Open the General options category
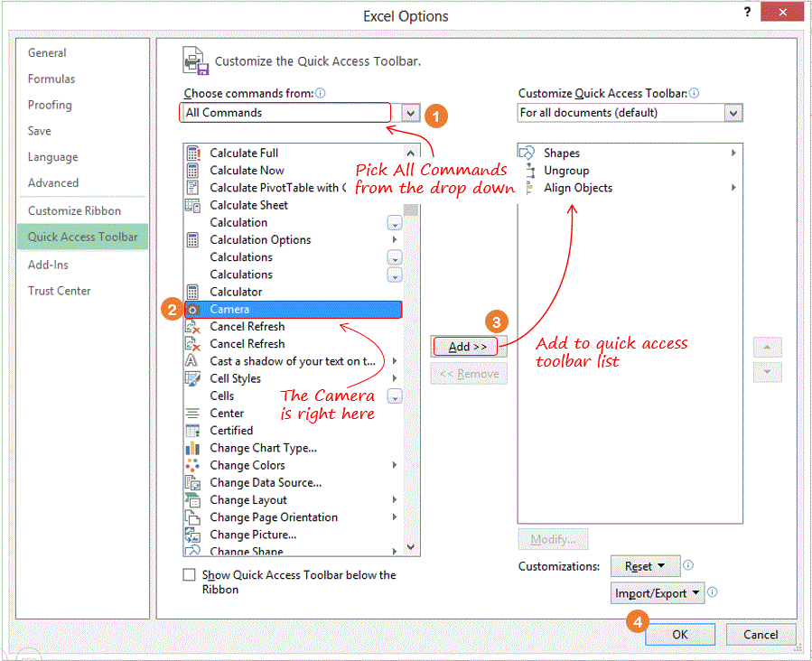The width and height of the screenshot is (812, 661). click(47, 52)
